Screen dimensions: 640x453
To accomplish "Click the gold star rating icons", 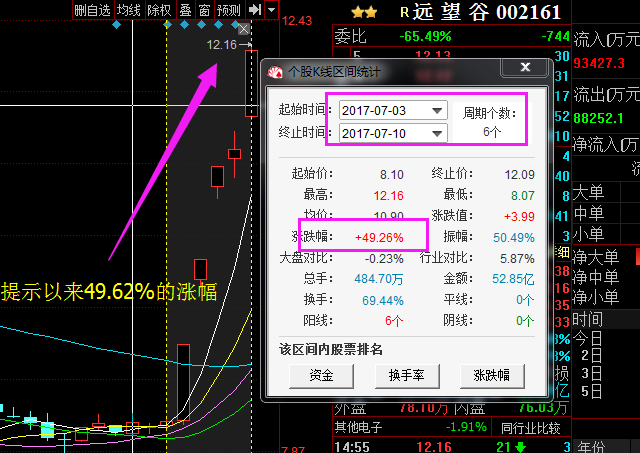I will point(363,13).
